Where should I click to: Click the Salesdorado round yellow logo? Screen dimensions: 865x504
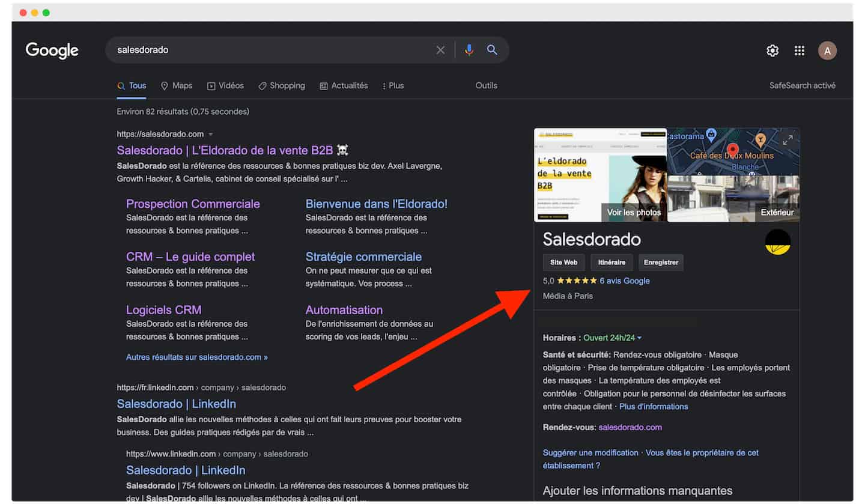click(x=777, y=241)
